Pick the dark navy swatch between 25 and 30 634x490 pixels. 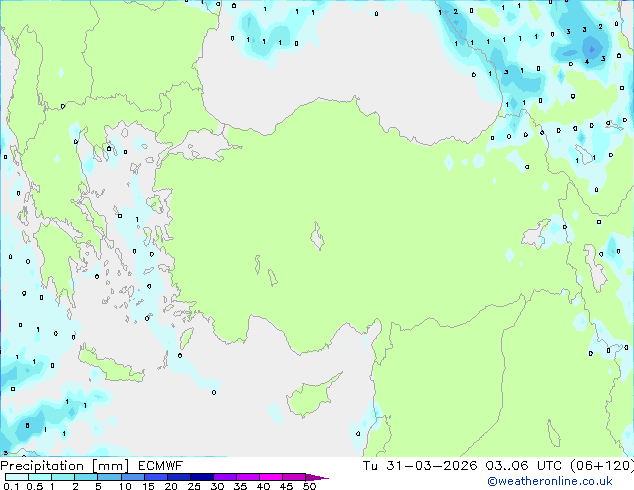pos(202,477)
